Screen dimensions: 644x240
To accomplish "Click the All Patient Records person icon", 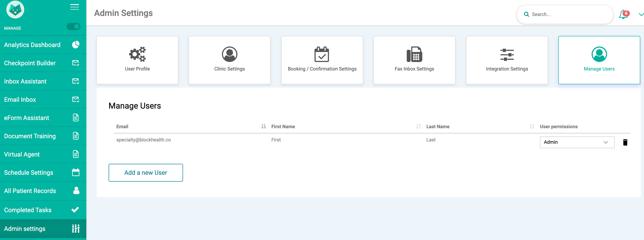I will [76, 190].
